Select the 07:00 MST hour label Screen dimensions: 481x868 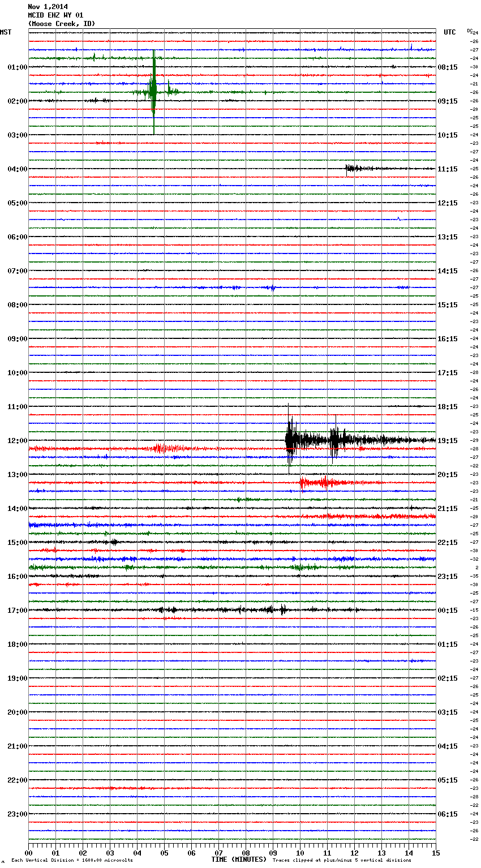point(18,270)
